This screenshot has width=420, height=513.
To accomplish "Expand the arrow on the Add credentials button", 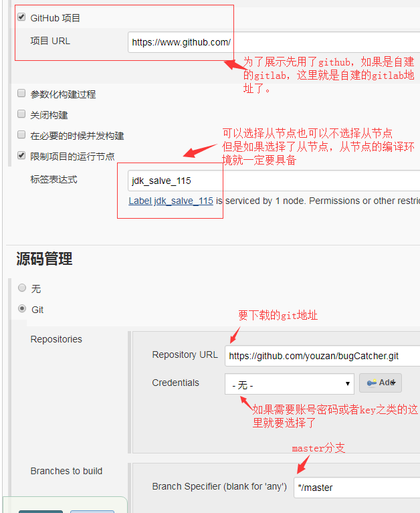I will tap(393, 383).
